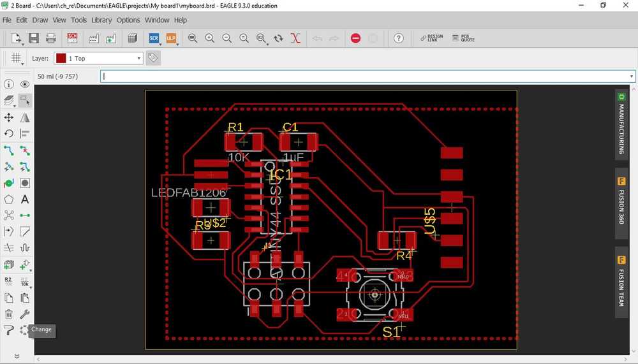Viewport: 638px width, 364px height.
Task: Click the Save floppy icon
Action: [34, 38]
